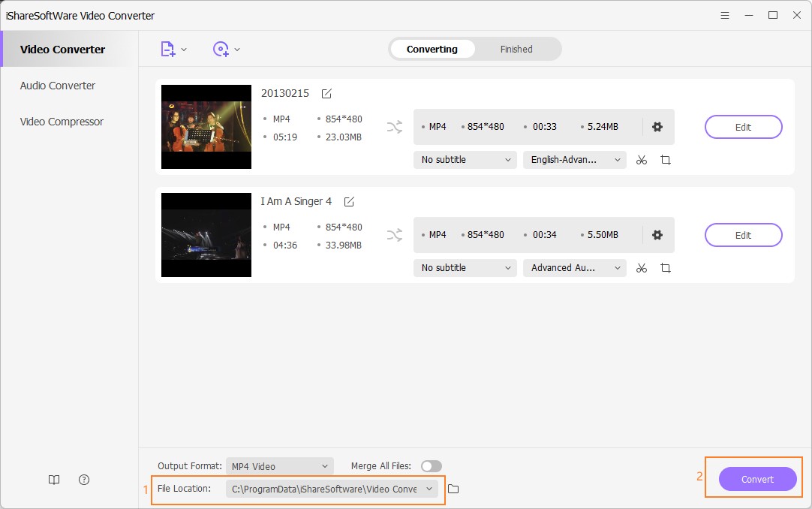Select Audio Converter in the sidebar
Viewport: 812px width, 509px height.
click(58, 85)
